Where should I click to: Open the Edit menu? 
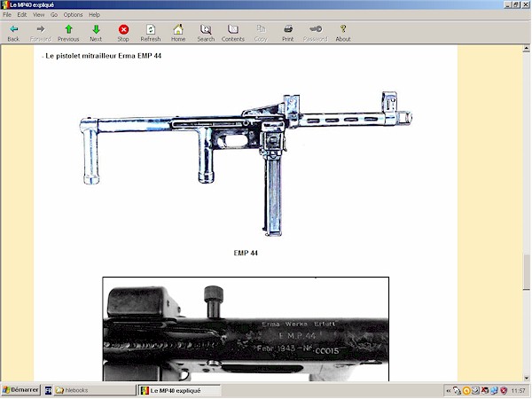pos(22,14)
